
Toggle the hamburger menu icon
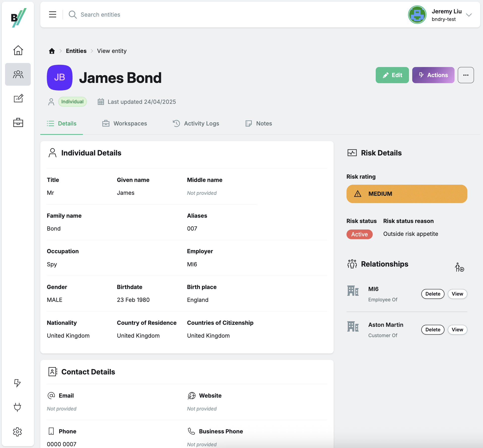tap(53, 15)
